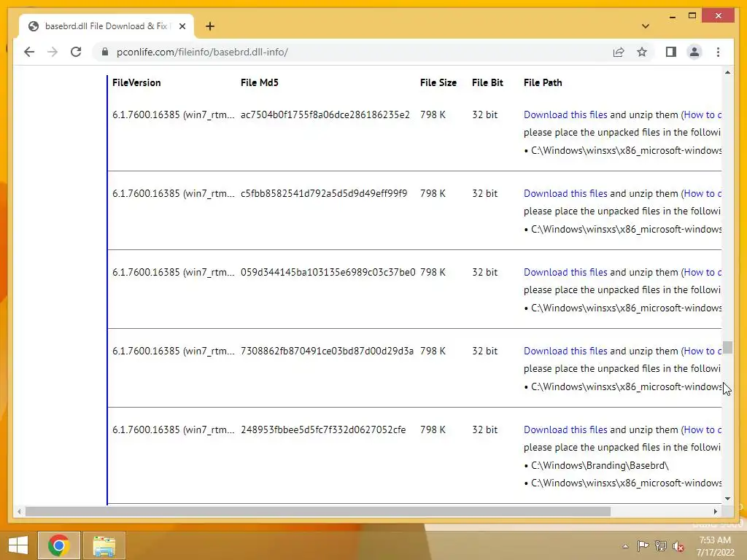The width and height of the screenshot is (747, 560).
Task: Click the muted volume tray icon
Action: [x=678, y=546]
